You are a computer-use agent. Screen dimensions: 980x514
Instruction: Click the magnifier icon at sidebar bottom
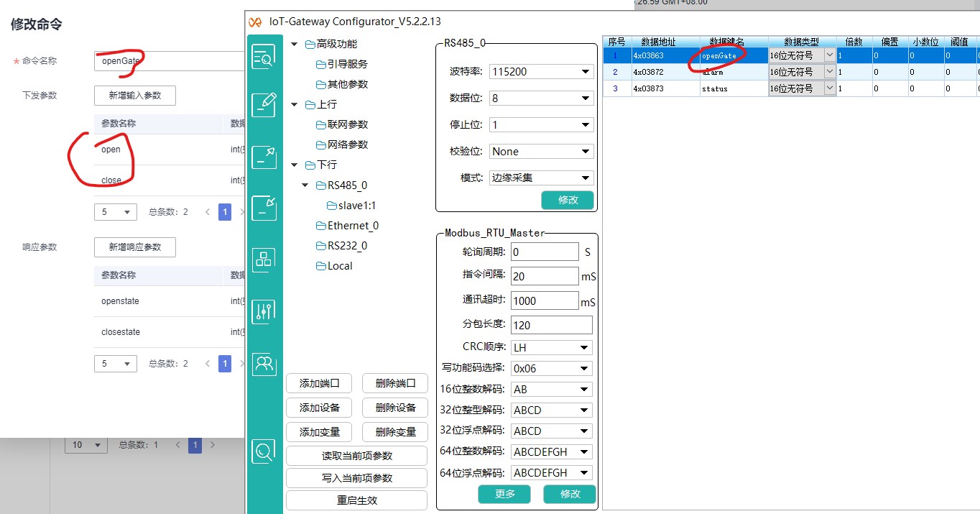pos(264,451)
